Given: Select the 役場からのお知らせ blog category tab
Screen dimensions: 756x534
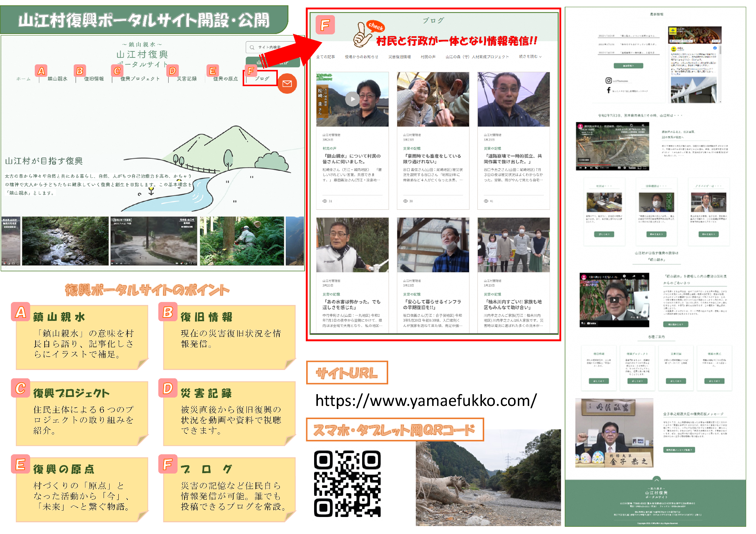Looking at the screenshot, I should click(361, 57).
